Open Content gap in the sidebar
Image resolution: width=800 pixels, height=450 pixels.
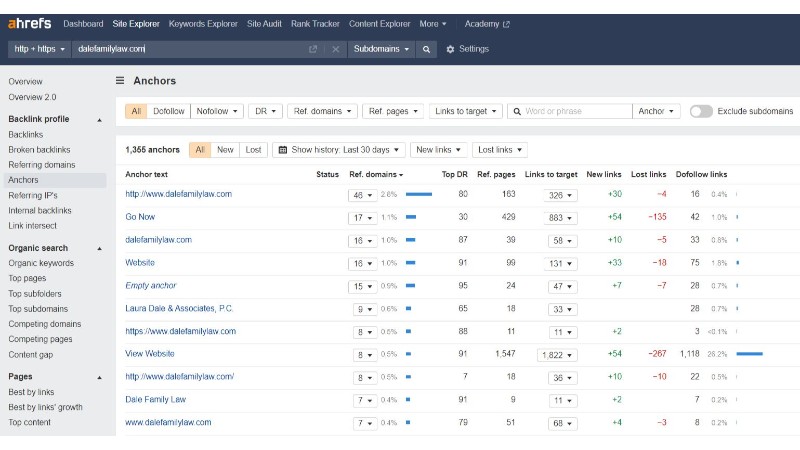point(31,355)
